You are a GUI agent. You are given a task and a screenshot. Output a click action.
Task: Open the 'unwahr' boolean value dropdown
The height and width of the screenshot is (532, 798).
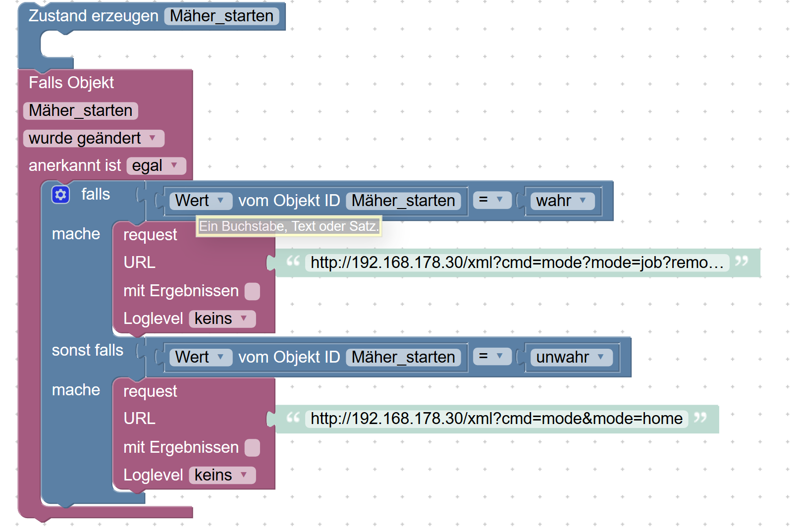(x=571, y=357)
